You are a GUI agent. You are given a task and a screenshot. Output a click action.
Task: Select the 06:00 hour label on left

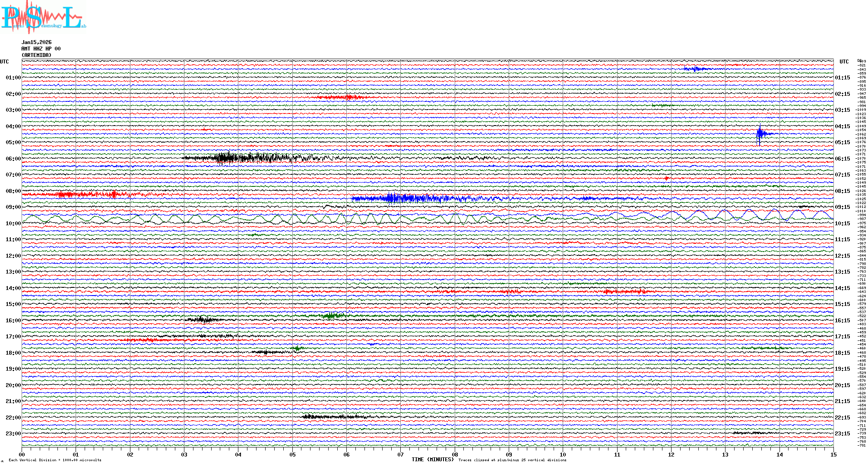click(13, 159)
